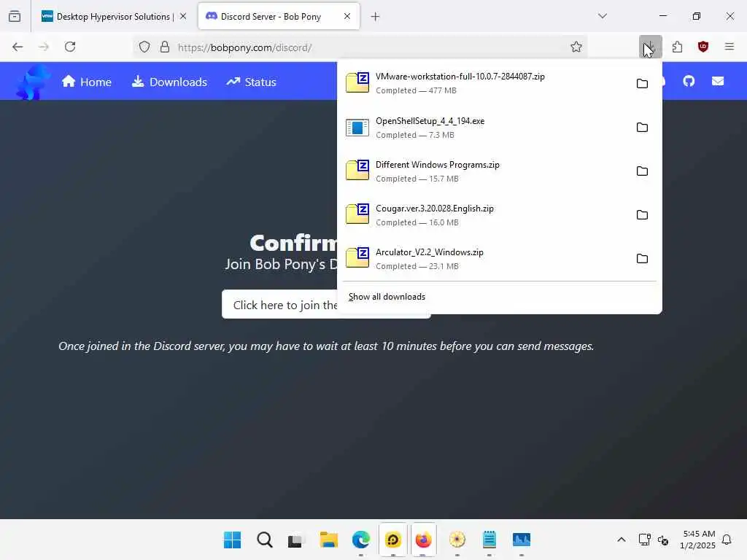Expand the hidden system tray icons chevron
The image size is (747, 560).
(x=622, y=540)
